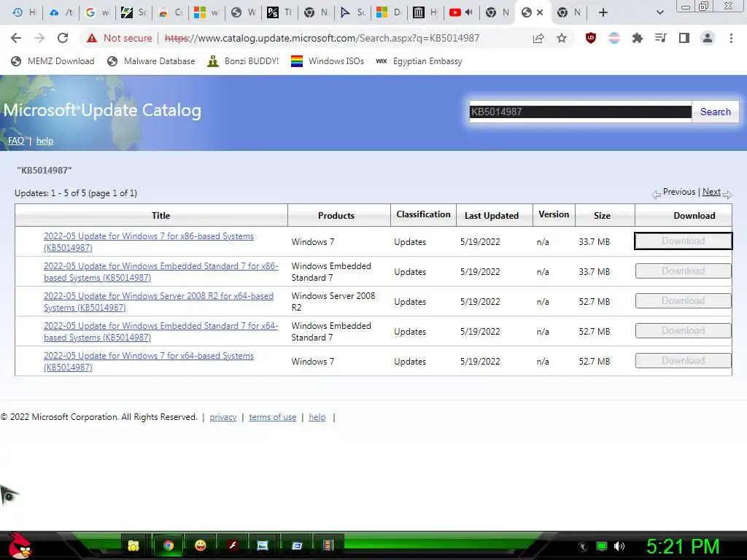
Task: Click the KB5014987 catalog search field
Action: tap(580, 112)
